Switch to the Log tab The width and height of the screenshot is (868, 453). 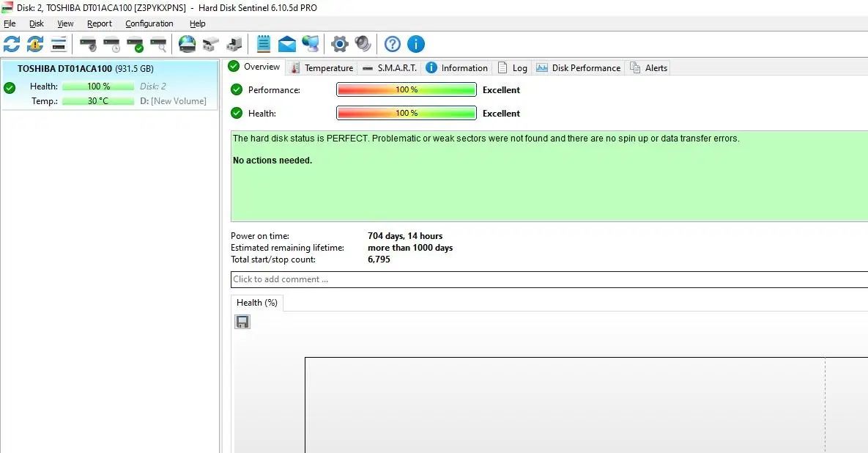tap(513, 68)
